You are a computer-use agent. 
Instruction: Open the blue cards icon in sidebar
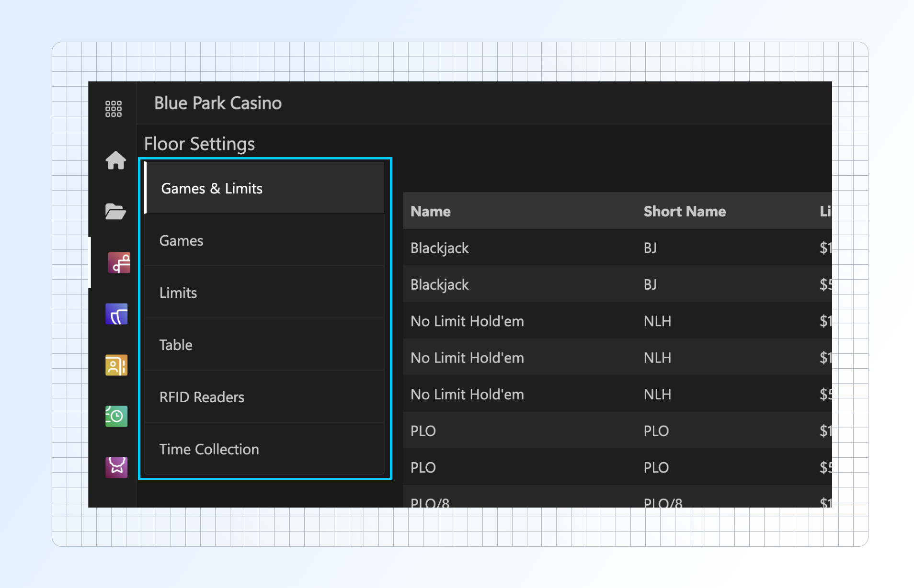click(x=116, y=314)
